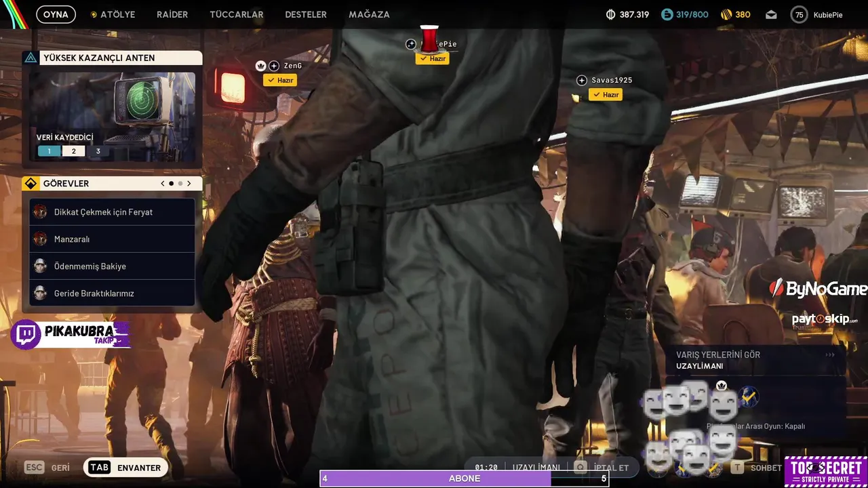Click the paytoskip sponsor logo

825,319
